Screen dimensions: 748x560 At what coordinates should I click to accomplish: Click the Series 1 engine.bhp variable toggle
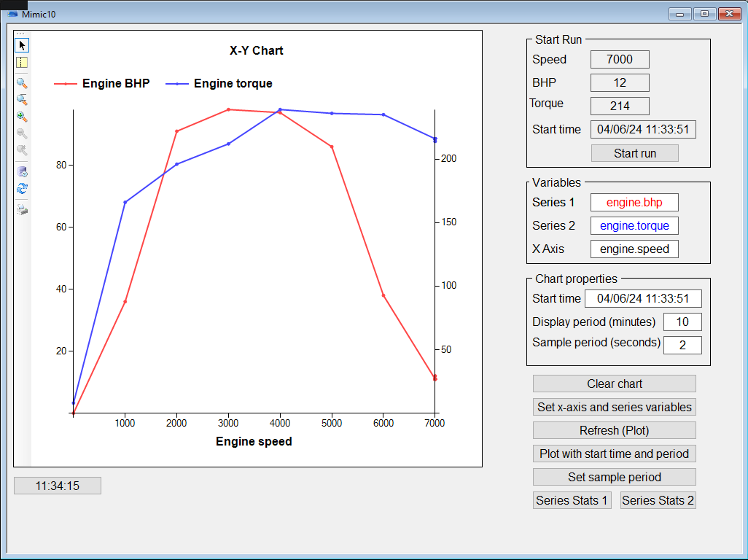point(634,202)
